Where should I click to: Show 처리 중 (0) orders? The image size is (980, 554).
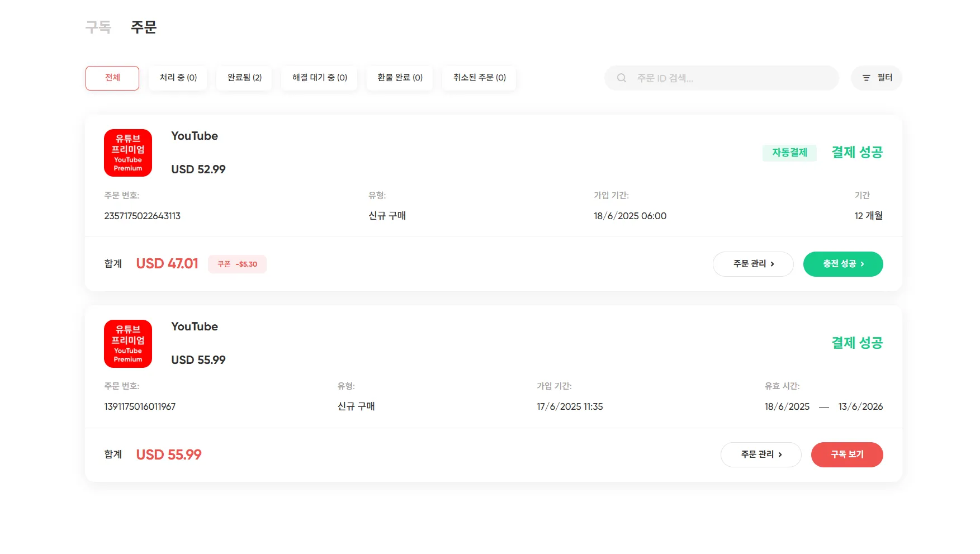(178, 78)
